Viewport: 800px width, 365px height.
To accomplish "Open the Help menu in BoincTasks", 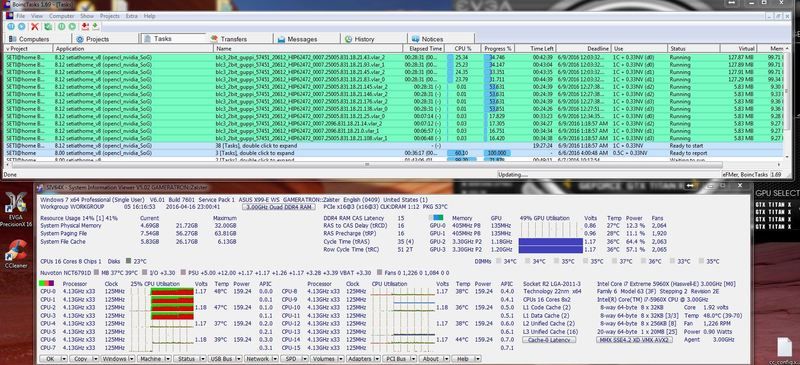I will point(149,16).
